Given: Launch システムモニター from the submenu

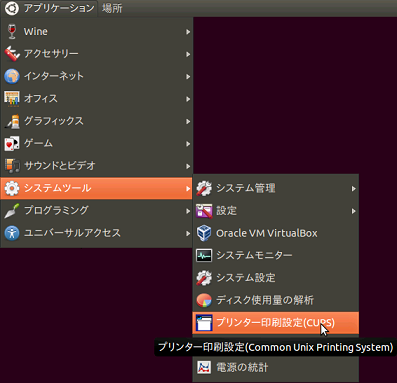Looking at the screenshot, I should click(x=276, y=255).
